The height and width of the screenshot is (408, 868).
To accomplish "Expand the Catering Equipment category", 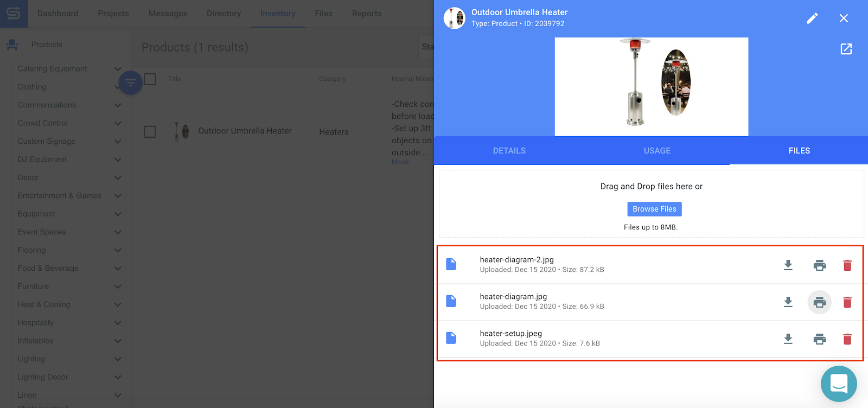I will tap(118, 69).
